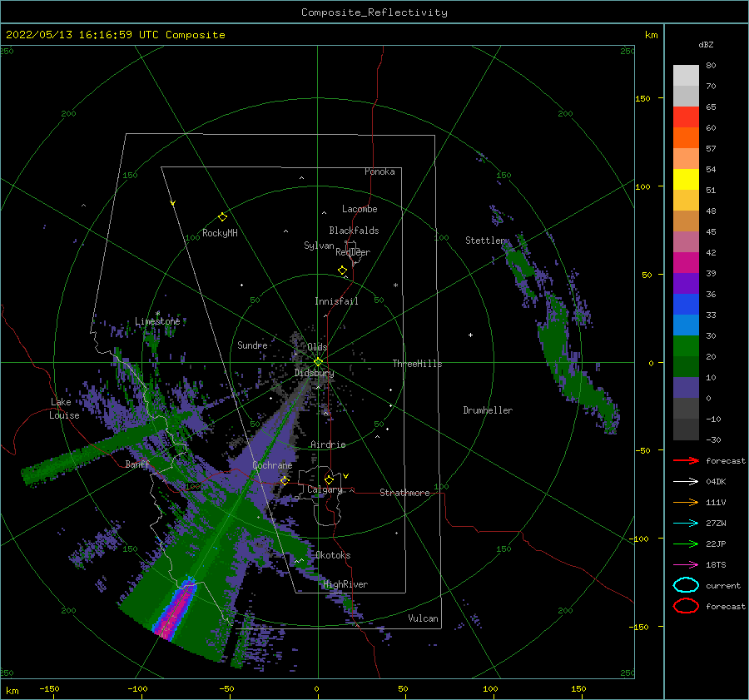
Task: Click the yellow diamond marker near RockyMH
Action: point(222,217)
